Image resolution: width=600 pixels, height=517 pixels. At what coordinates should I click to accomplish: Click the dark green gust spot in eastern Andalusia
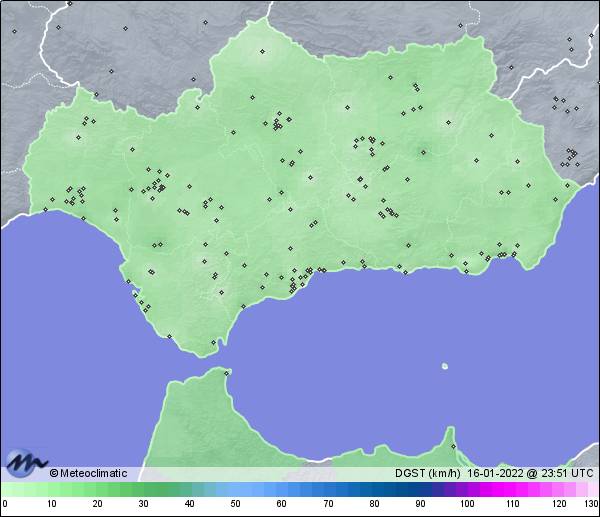(421, 153)
